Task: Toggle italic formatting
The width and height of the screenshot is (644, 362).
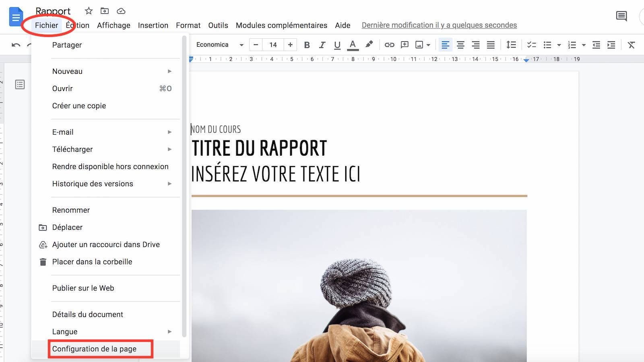Action: point(322,45)
